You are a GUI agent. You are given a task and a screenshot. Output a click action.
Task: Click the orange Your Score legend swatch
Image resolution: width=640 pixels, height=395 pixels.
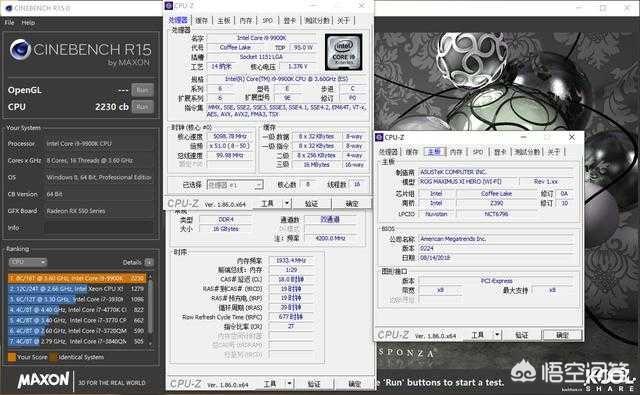(x=12, y=357)
